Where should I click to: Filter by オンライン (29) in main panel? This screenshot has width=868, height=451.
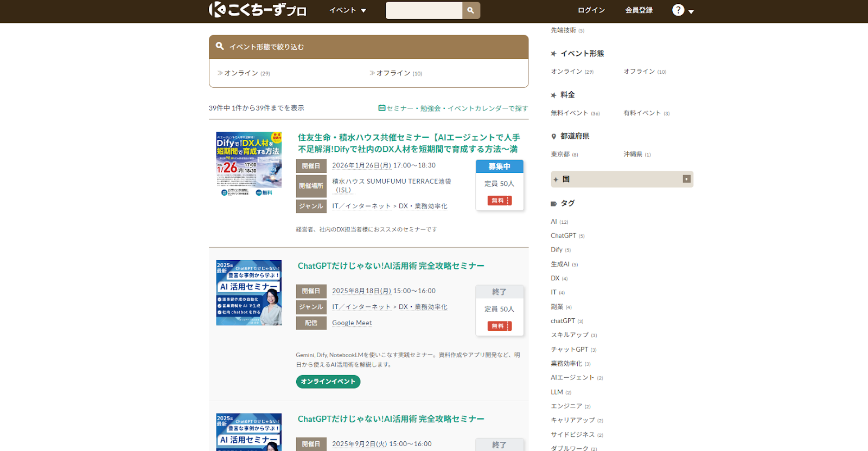(244, 73)
